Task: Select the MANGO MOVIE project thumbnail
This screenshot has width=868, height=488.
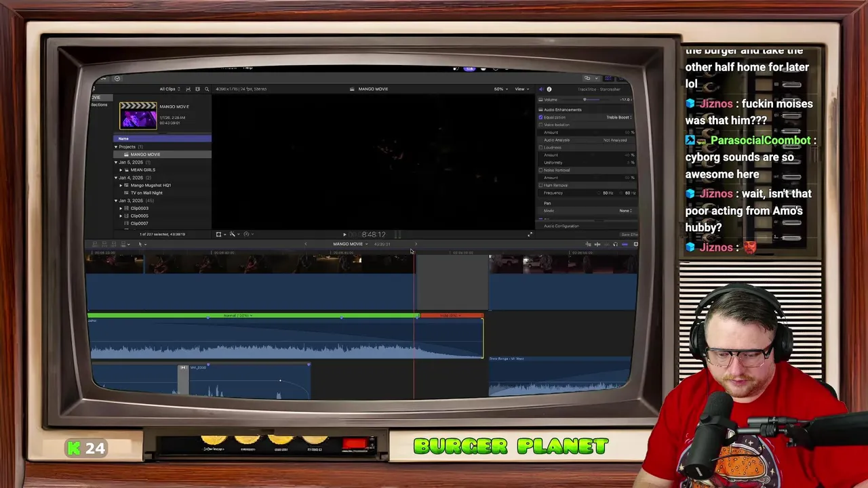Action: [x=138, y=116]
